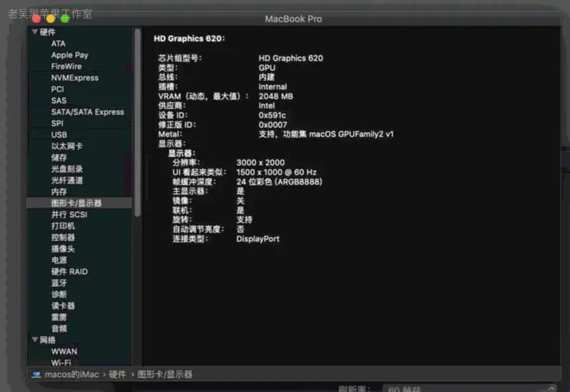Image resolution: width=570 pixels, height=392 pixels.
Task: Select 蓝牙 Bluetooth item
Action: [59, 283]
